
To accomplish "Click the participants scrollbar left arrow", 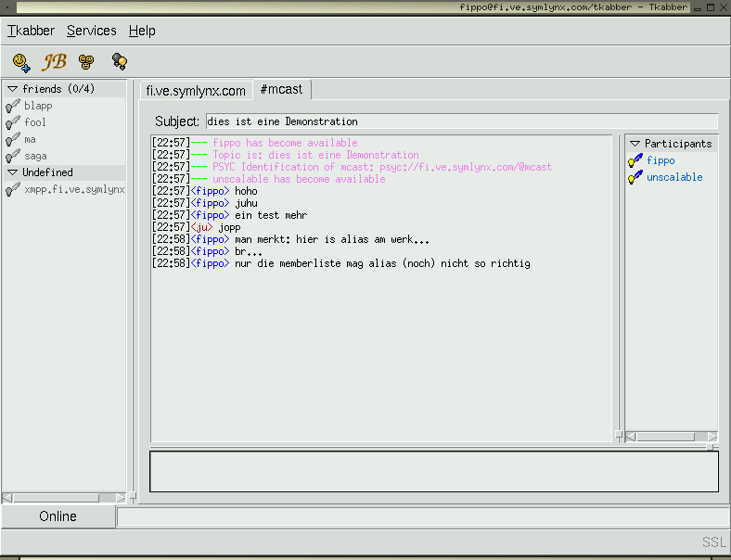I will coord(631,437).
